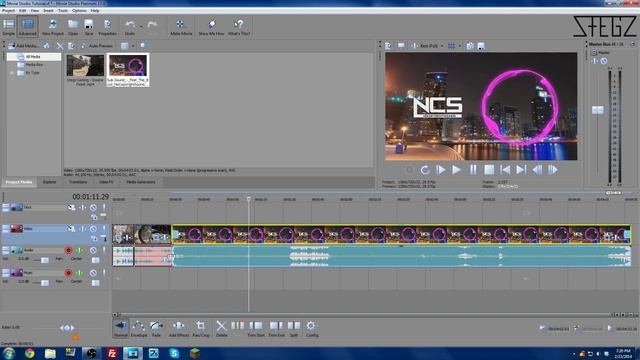
Task: Open the Options menu
Action: pos(79,11)
